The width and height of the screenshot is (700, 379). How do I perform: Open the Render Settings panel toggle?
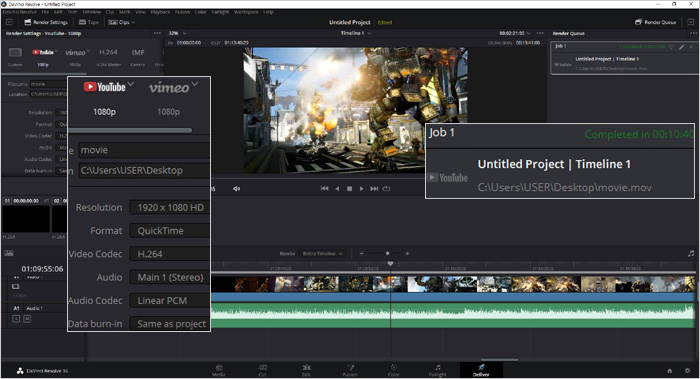click(46, 22)
